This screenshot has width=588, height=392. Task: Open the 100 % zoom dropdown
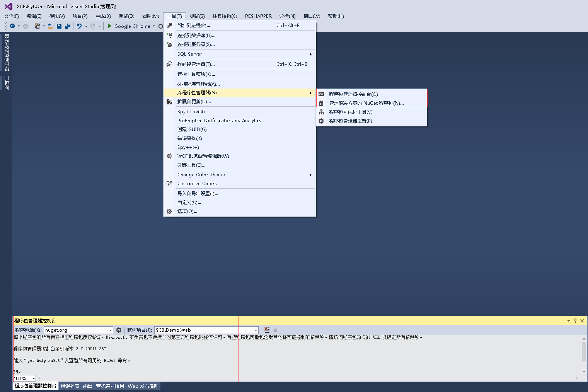[x=33, y=378]
